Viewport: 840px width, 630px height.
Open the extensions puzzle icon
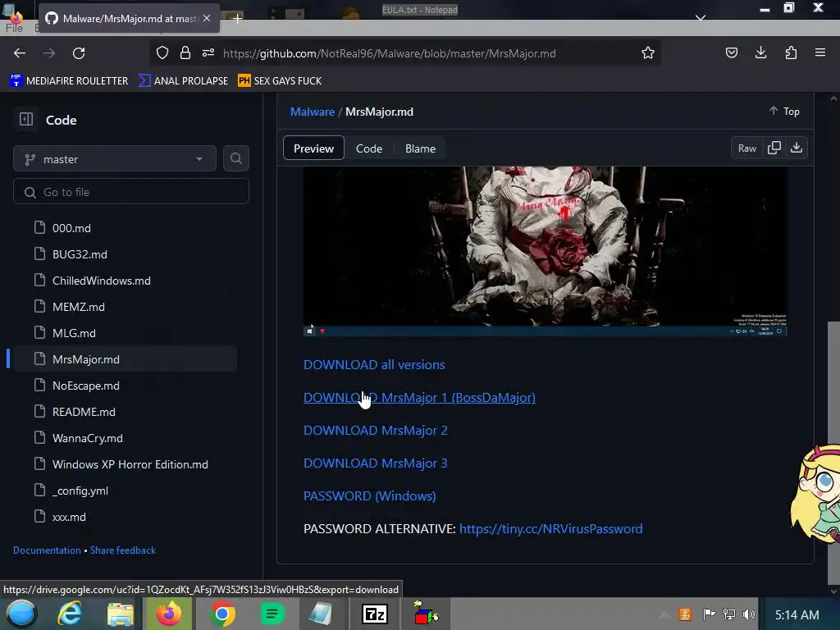pos(791,52)
